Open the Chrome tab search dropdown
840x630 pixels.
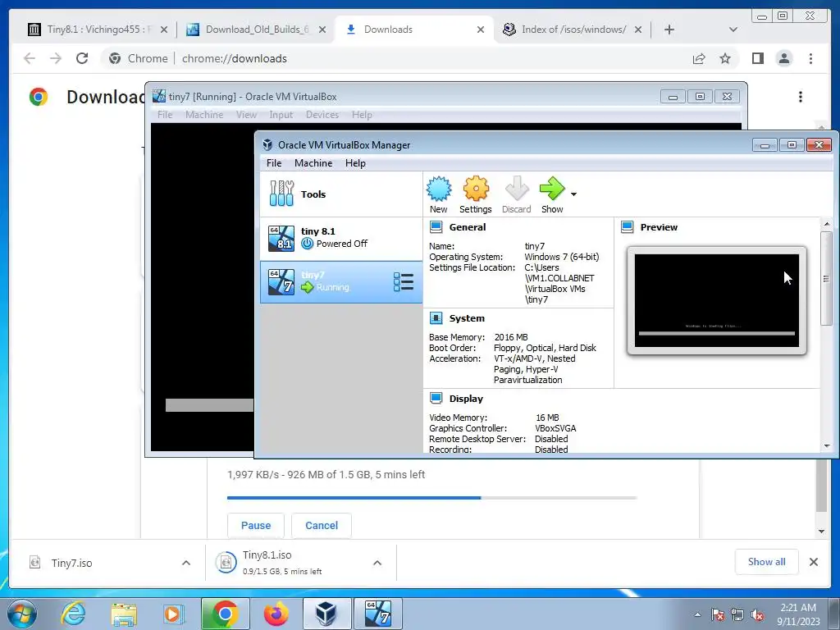point(733,30)
